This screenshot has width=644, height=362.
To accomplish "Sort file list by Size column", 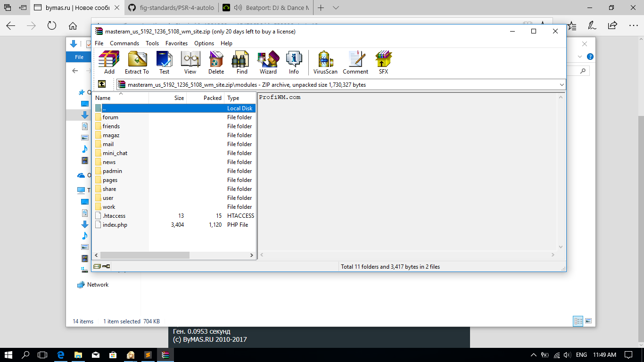I will click(179, 98).
